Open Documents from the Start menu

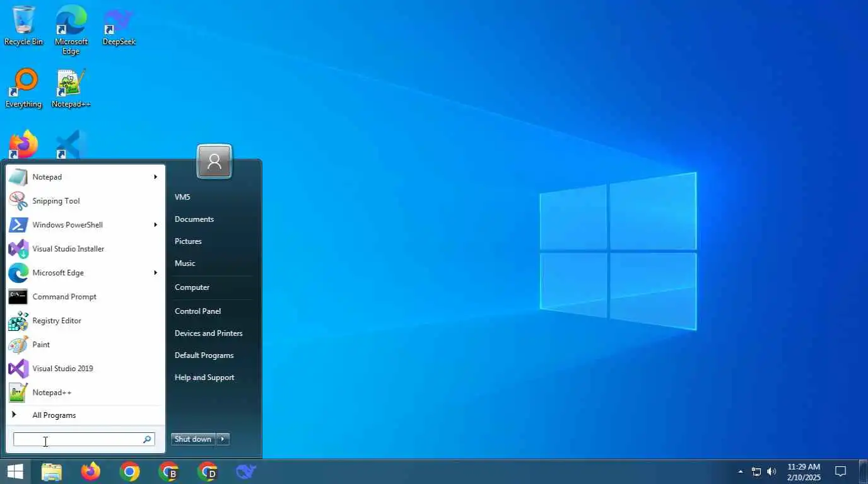tap(194, 219)
